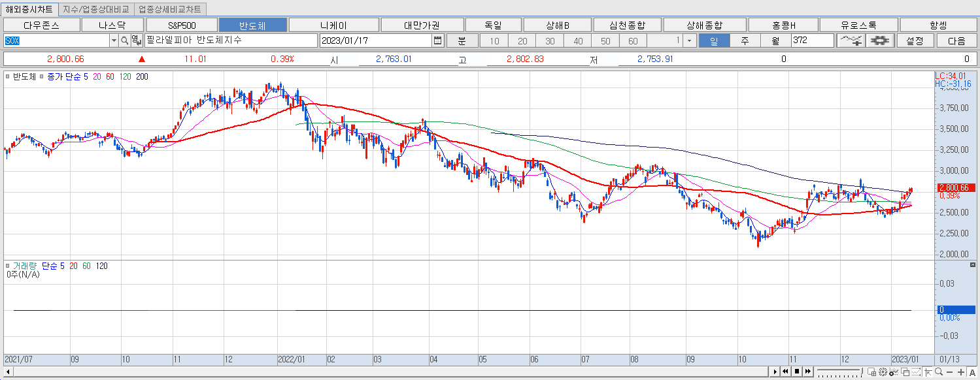Open the SOX symbol dropdown arrow
The image size is (980, 380).
[114, 40]
